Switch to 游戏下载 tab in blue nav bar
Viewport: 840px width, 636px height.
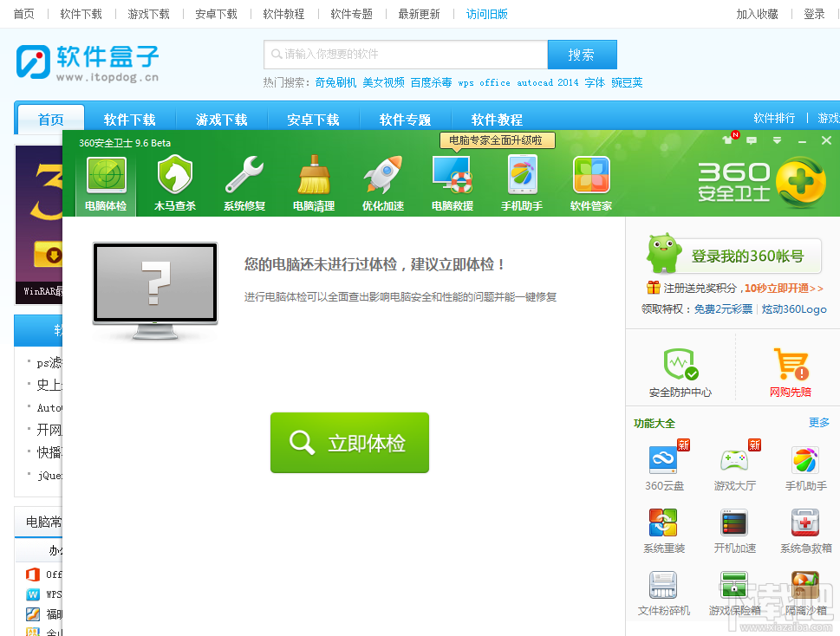click(221, 120)
